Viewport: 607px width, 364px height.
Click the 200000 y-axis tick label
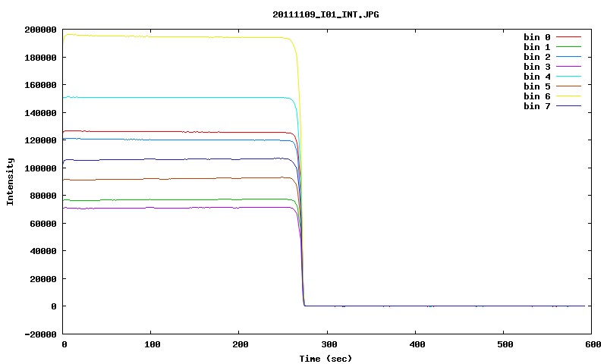coord(41,30)
